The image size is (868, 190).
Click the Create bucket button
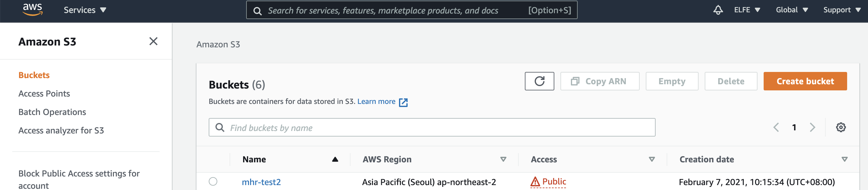point(805,81)
